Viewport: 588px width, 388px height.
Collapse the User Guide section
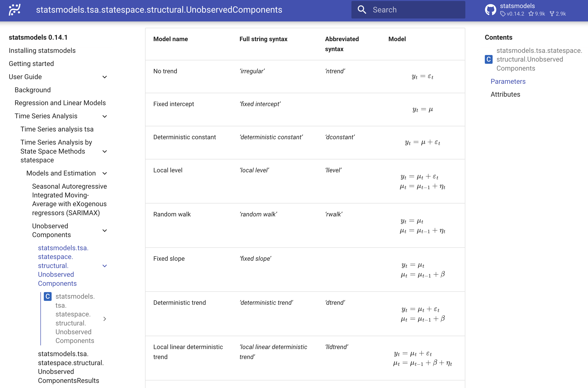coord(105,77)
